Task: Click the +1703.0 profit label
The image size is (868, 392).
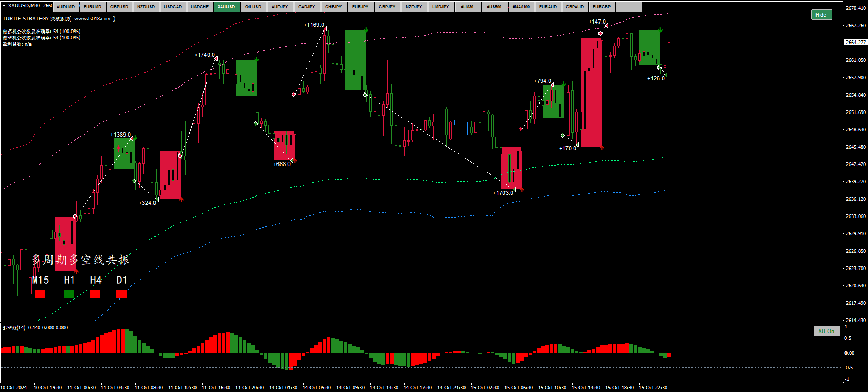Action: [x=503, y=193]
